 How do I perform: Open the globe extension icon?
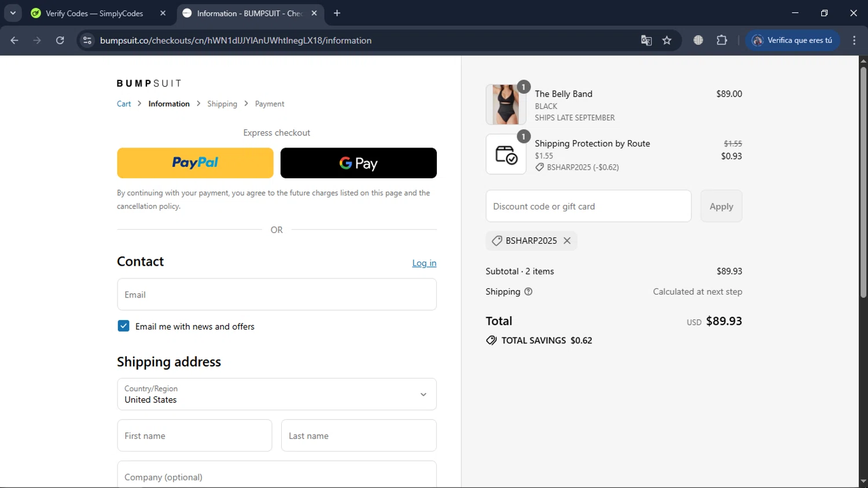point(698,41)
